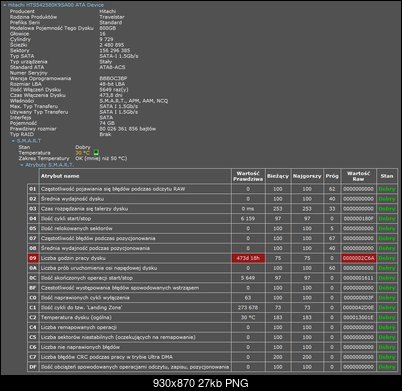Click the '253' Bieżący value in row 03

tap(278, 209)
